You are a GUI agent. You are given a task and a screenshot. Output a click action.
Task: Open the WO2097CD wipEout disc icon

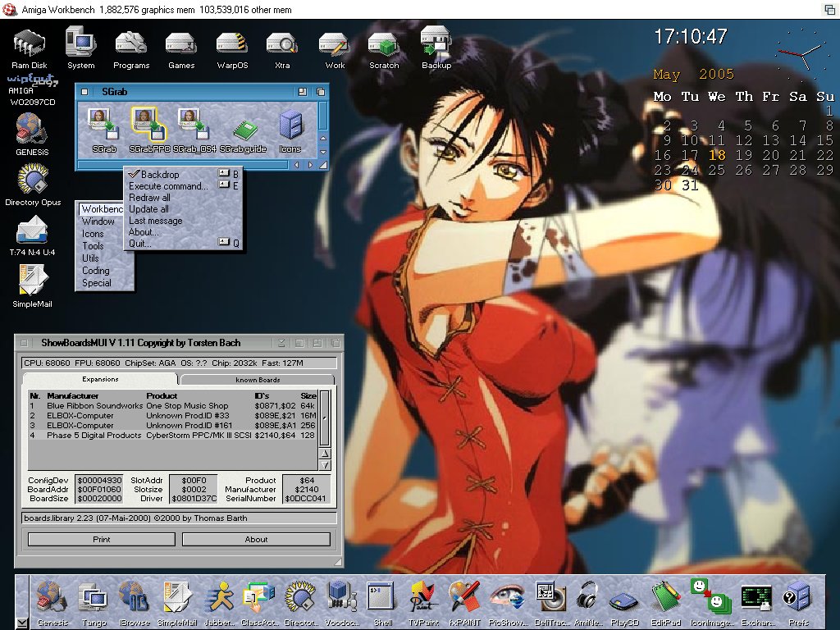coord(32,90)
